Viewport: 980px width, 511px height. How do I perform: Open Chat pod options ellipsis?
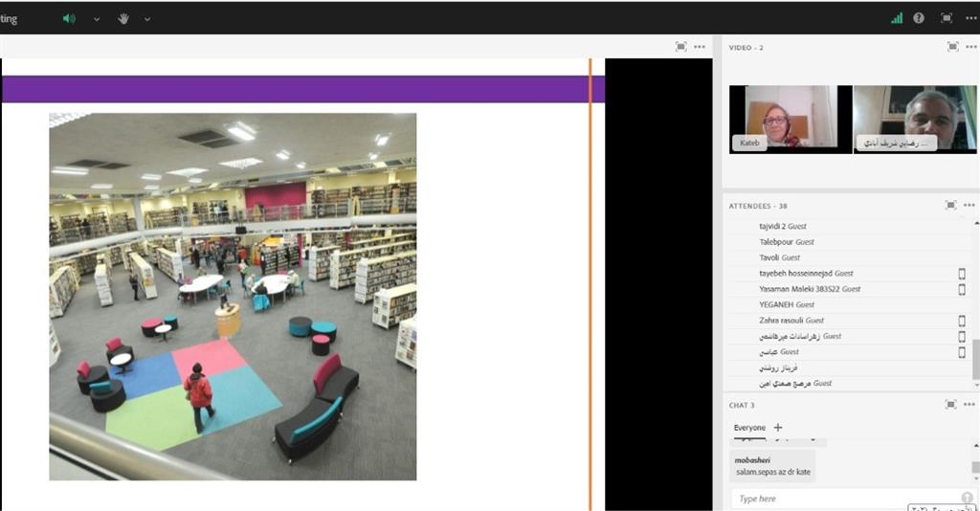(969, 404)
